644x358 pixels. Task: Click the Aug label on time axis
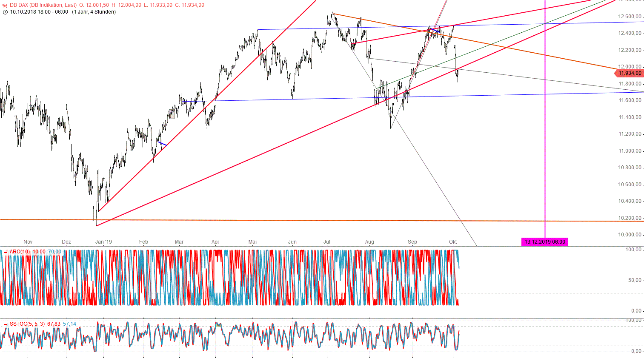tap(369, 242)
